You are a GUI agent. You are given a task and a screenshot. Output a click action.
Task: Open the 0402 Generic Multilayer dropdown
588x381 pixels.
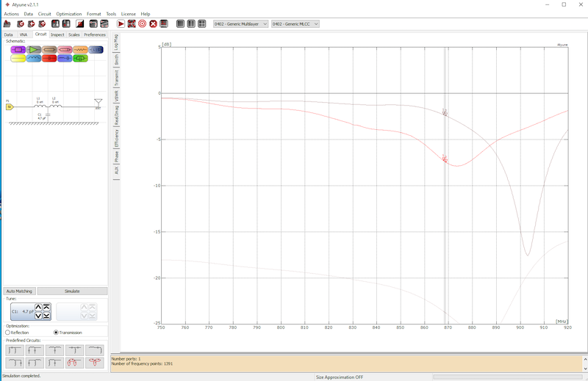tap(240, 24)
